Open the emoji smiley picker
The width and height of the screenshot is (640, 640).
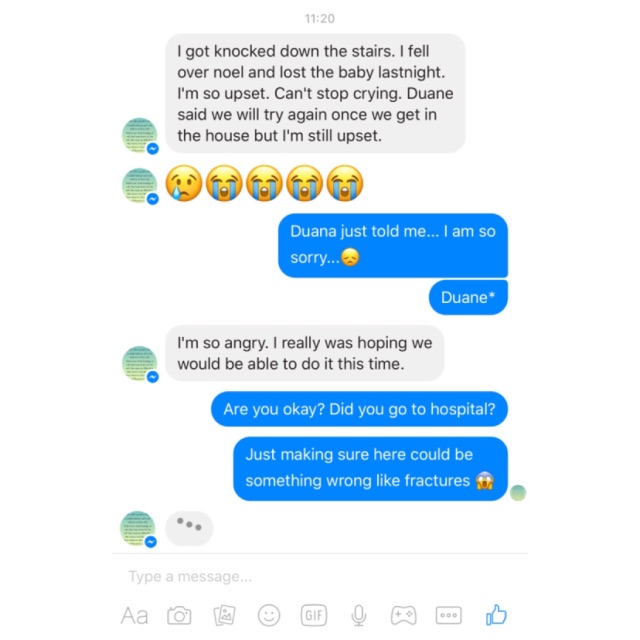click(269, 615)
